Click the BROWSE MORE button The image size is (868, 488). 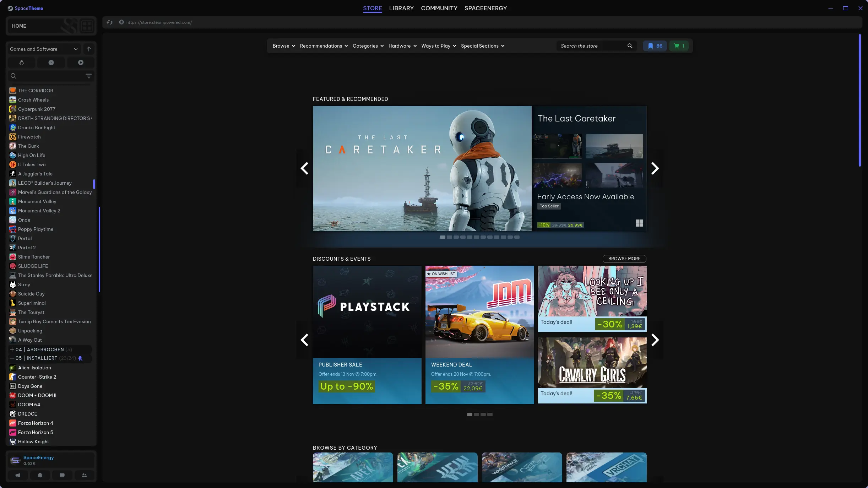point(624,259)
